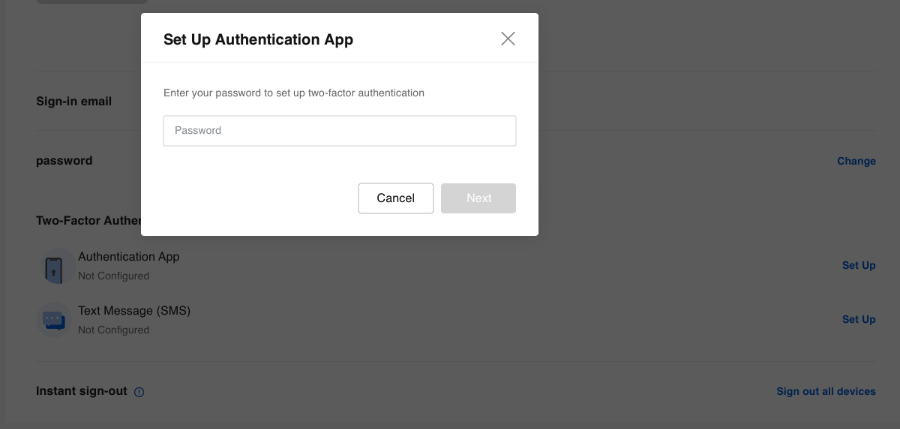Close the Set Up Authentication App dialog
The image size is (900, 429).
508,39
